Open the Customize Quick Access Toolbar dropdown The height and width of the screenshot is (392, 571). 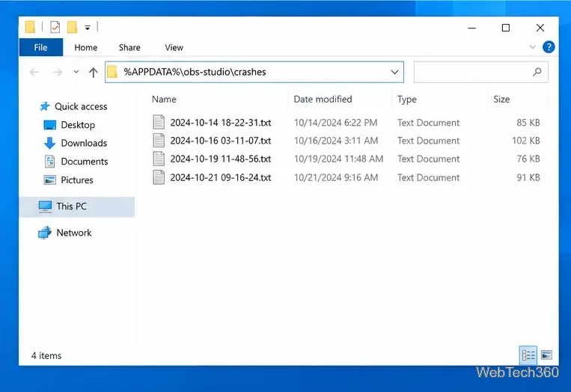click(88, 28)
